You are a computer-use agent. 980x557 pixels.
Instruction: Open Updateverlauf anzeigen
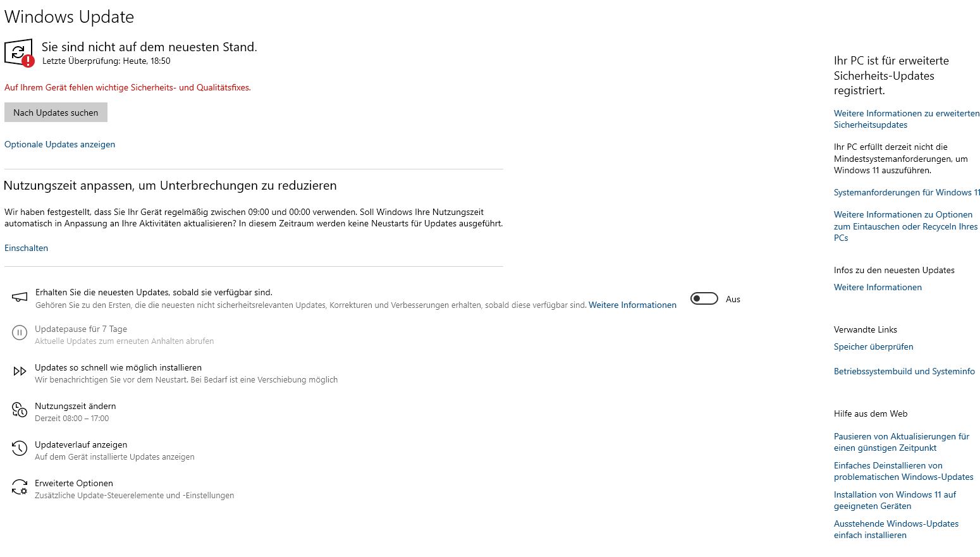(81, 445)
